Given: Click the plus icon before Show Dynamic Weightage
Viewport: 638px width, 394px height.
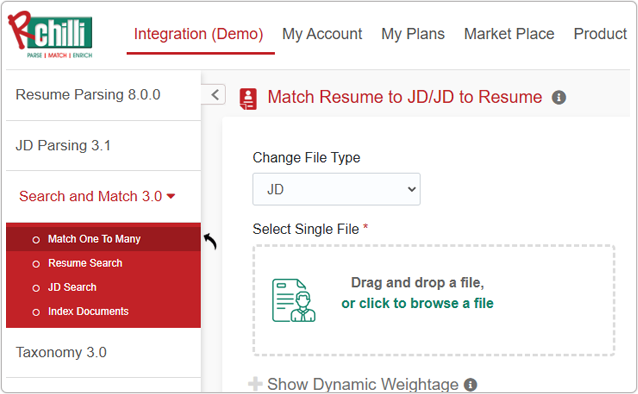Looking at the screenshot, I should (255, 384).
